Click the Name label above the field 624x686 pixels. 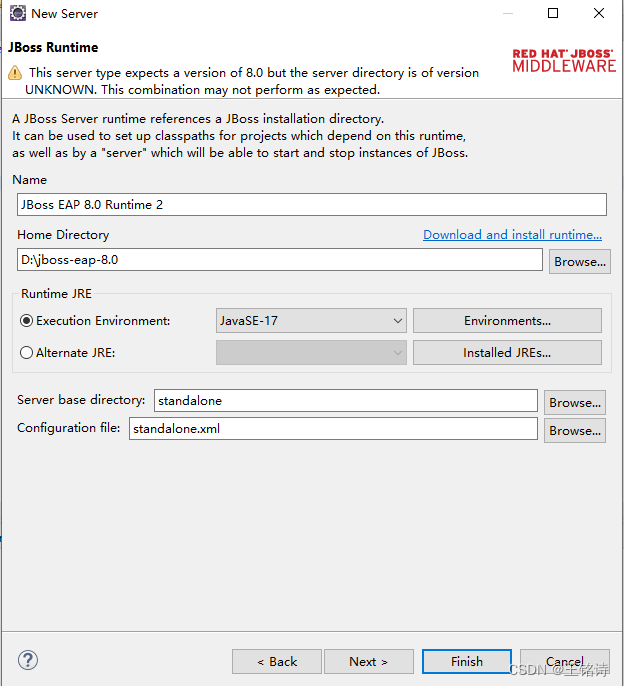tap(29, 180)
